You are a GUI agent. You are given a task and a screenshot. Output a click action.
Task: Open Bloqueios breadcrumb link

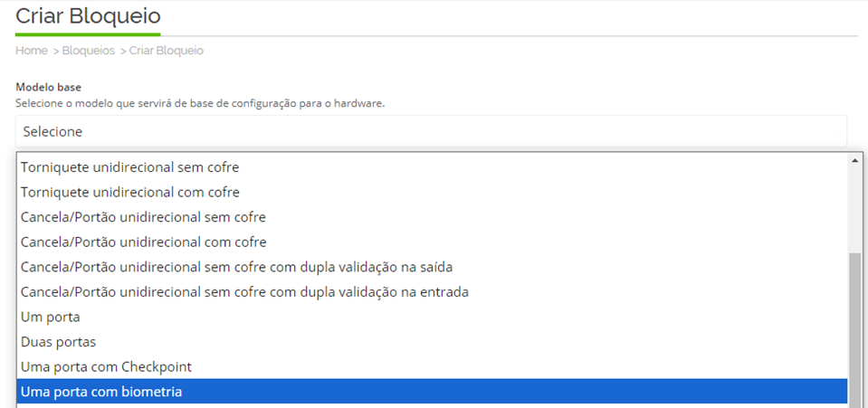point(88,51)
